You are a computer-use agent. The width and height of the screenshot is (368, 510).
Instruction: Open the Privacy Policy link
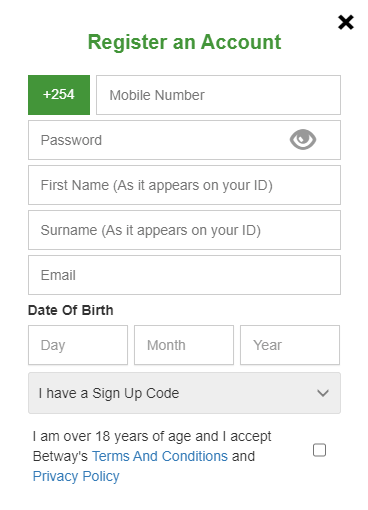pyautogui.click(x=76, y=476)
